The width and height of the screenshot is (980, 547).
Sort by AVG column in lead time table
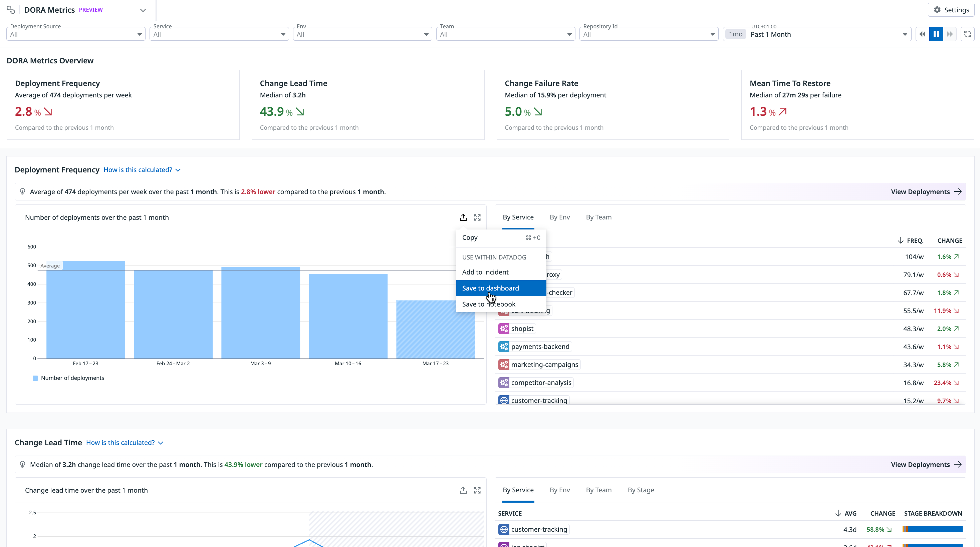846,514
